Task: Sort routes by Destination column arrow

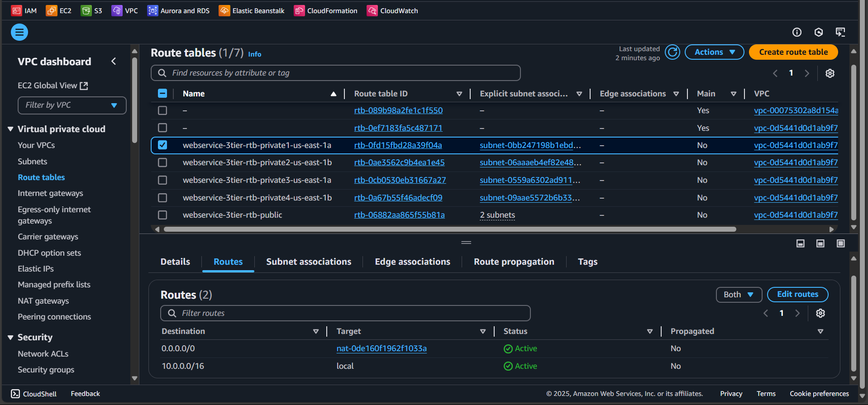Action: click(x=316, y=331)
